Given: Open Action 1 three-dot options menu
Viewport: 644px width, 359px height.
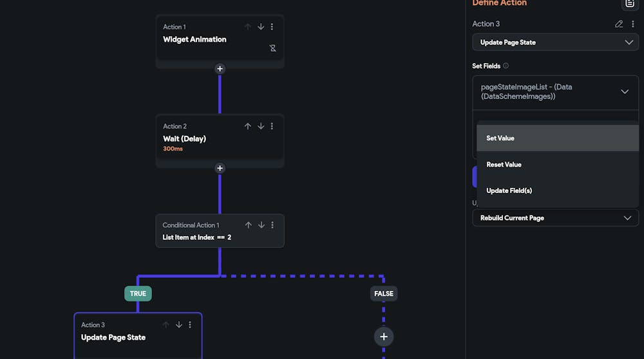Looking at the screenshot, I should [272, 27].
